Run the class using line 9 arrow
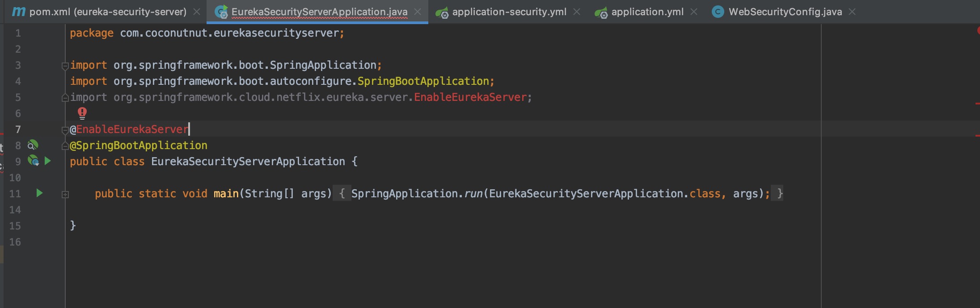Image resolution: width=980 pixels, height=308 pixels. (47, 161)
